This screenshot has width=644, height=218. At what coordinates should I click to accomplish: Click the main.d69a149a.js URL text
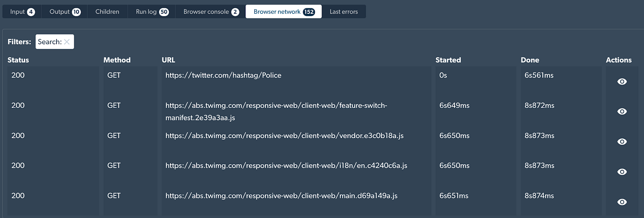282,196
